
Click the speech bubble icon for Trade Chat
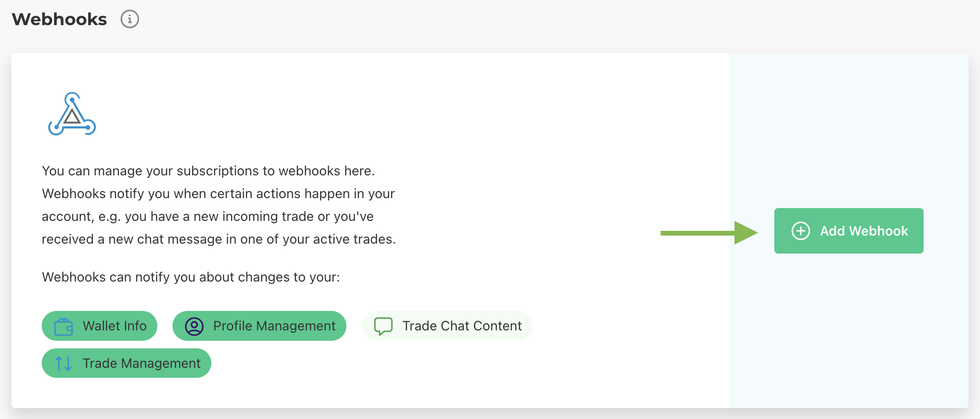383,326
